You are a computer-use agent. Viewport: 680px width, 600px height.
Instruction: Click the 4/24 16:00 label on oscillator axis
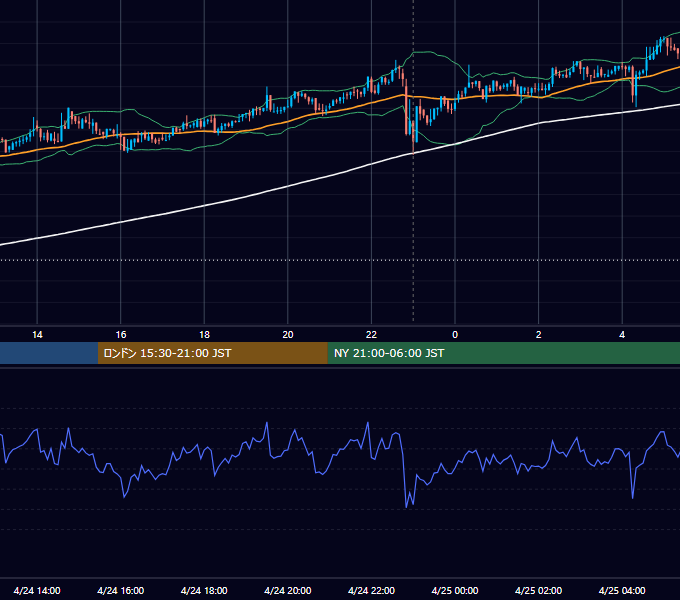(x=121, y=590)
